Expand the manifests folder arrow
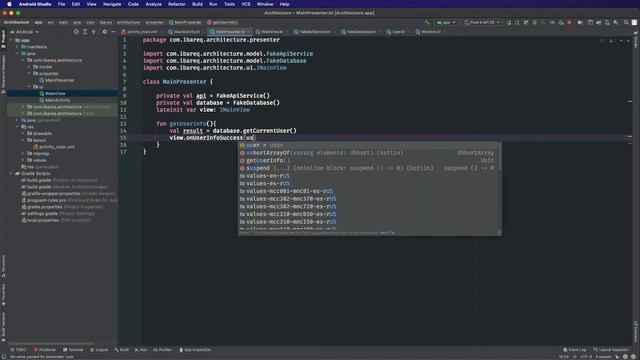640x360 pixels. click(17, 47)
